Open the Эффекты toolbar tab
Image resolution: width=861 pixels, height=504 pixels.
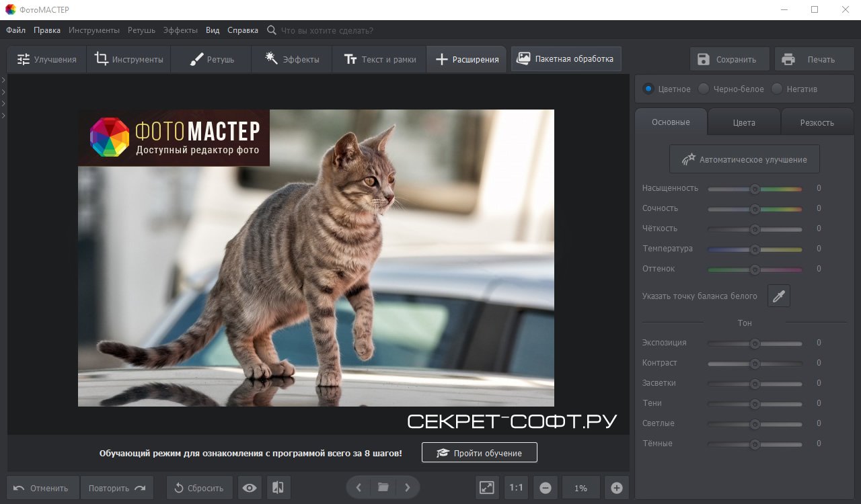(292, 59)
